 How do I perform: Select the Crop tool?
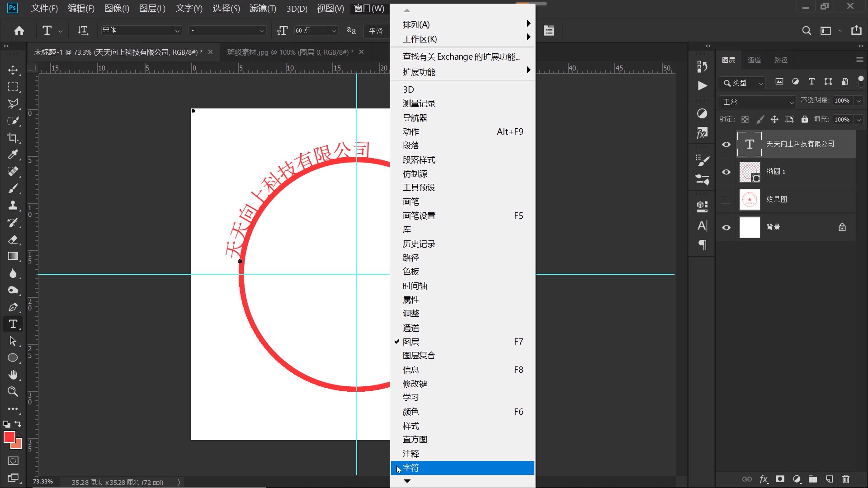(x=13, y=138)
